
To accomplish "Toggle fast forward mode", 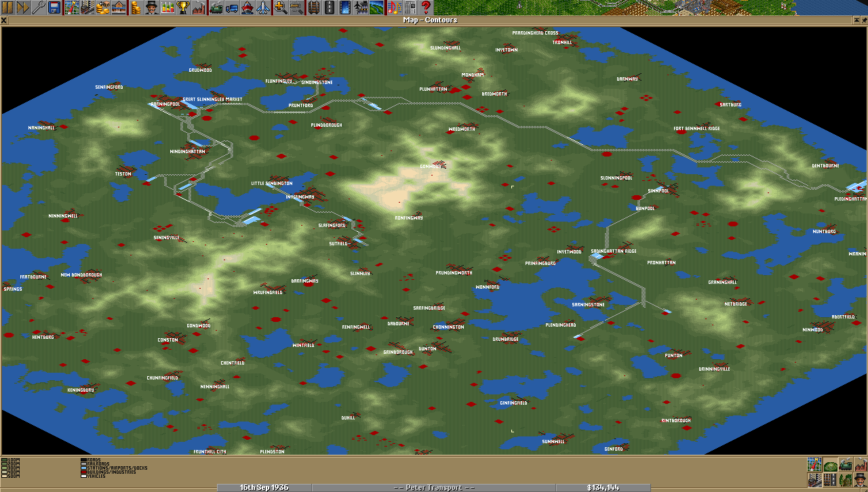I will (22, 7).
